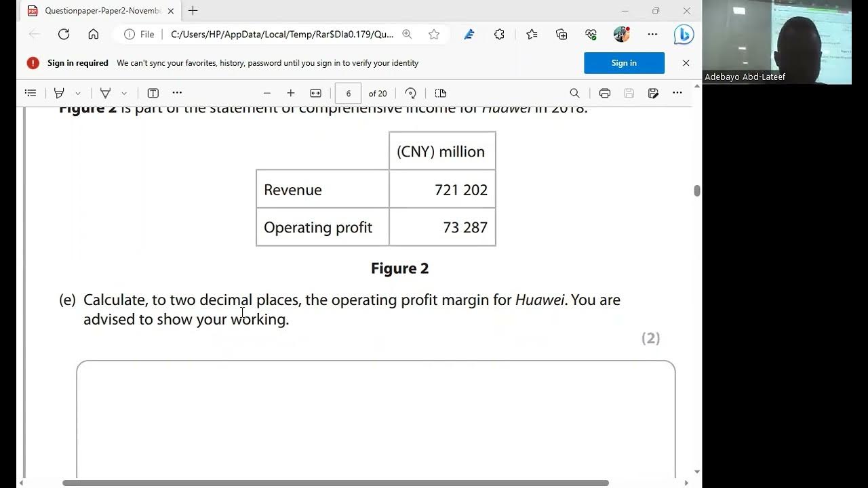Click the Operating profit value 73 287

point(465,228)
